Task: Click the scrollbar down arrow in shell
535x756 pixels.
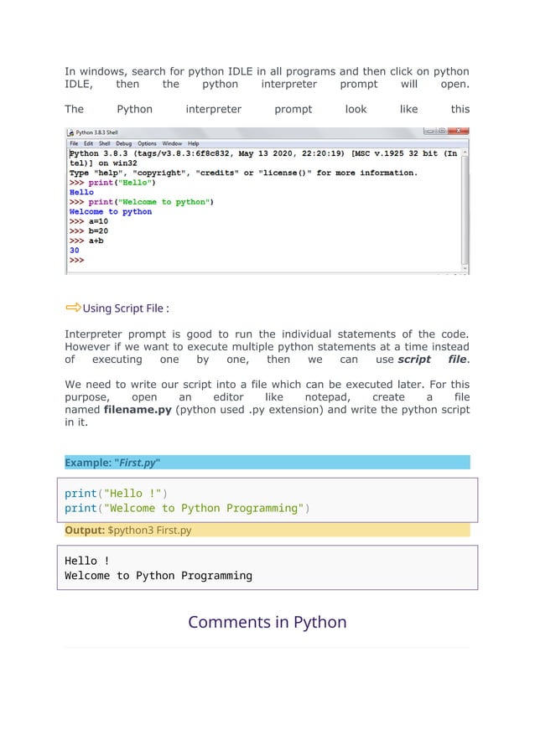Action: [465, 268]
